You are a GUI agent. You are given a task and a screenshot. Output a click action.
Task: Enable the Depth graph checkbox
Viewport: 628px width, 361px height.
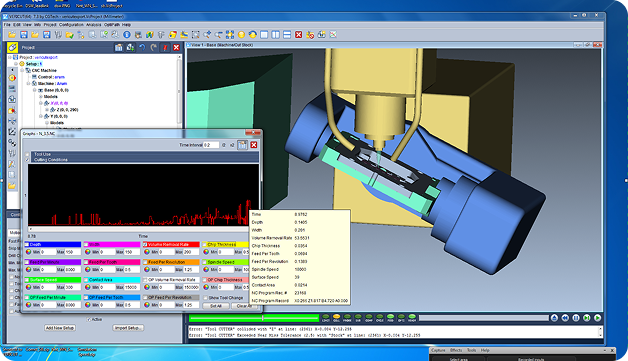pos(27,244)
